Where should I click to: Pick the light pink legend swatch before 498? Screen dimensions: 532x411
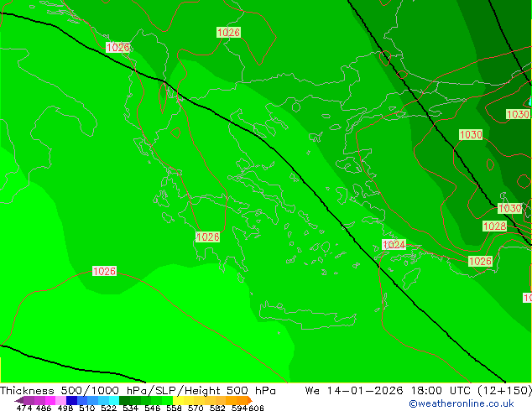[60, 400]
